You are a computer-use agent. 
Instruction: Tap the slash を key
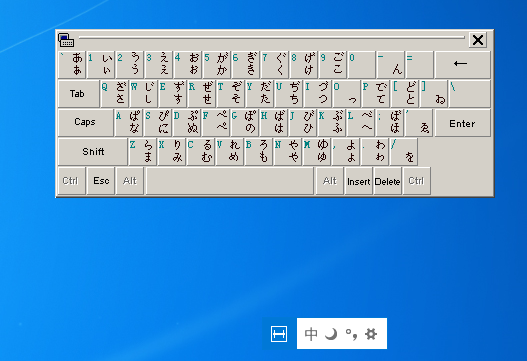click(x=403, y=152)
